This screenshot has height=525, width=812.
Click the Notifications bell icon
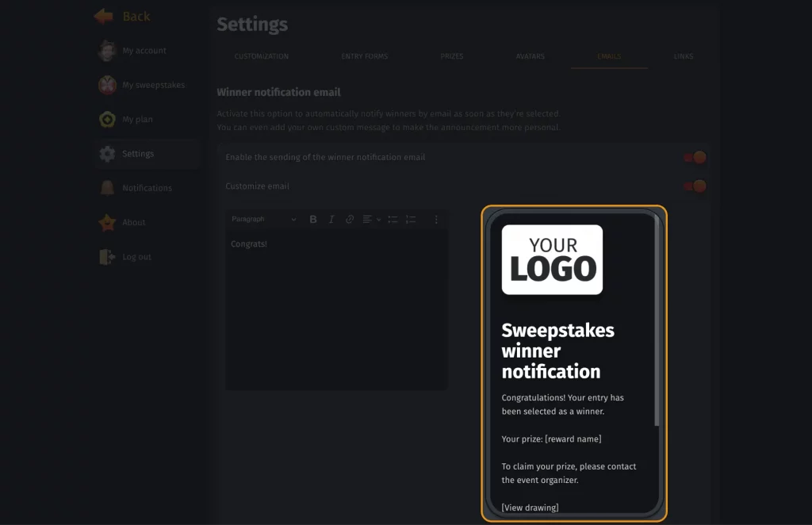click(107, 188)
